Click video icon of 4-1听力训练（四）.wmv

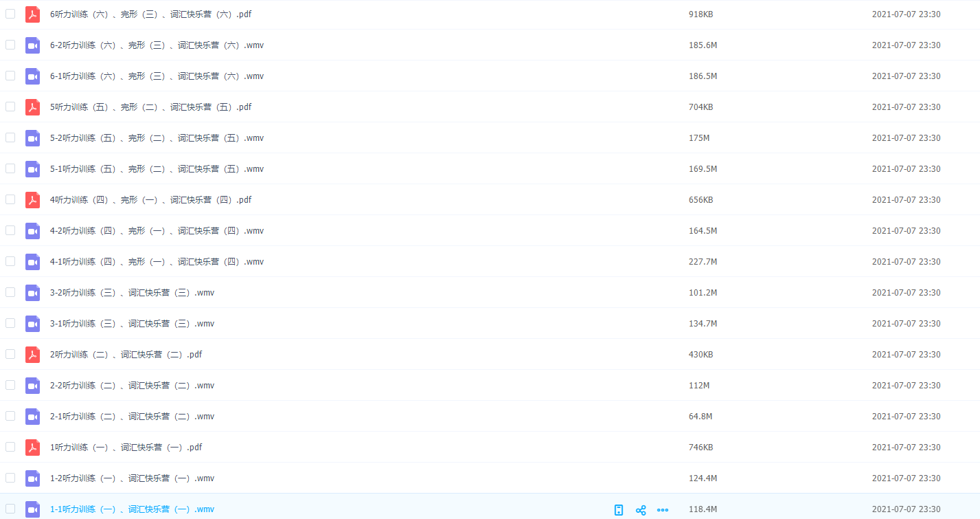pos(32,262)
